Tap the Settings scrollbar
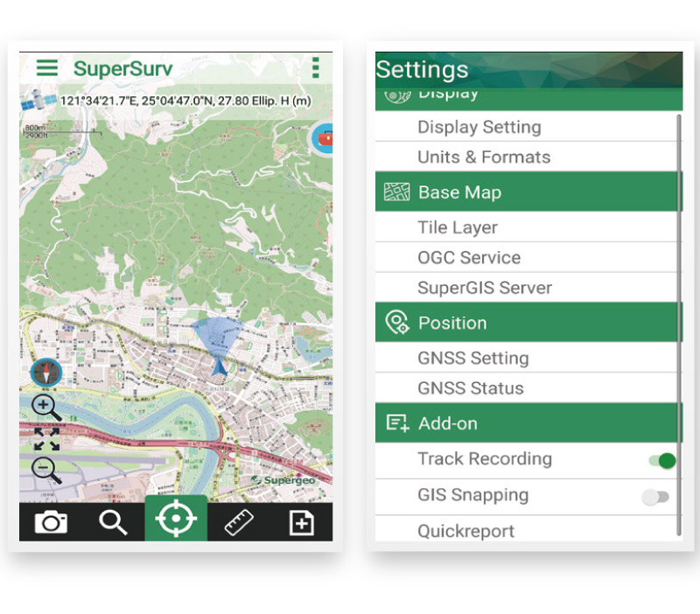This screenshot has height=614, width=700. point(679,324)
